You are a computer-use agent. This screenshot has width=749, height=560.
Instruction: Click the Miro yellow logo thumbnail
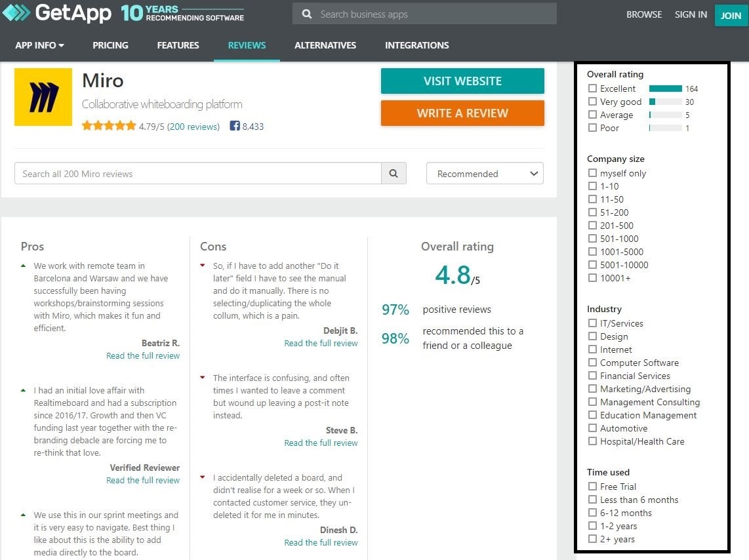(x=43, y=97)
